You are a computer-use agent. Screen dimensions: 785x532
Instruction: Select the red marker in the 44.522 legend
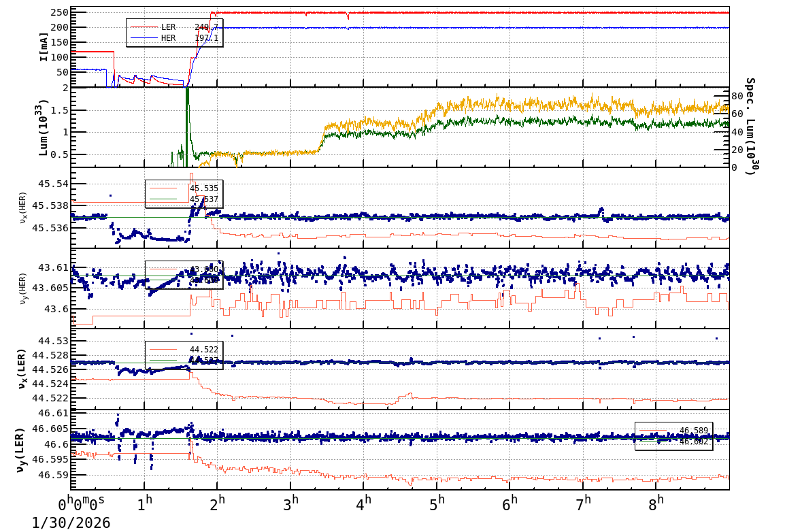click(x=163, y=349)
